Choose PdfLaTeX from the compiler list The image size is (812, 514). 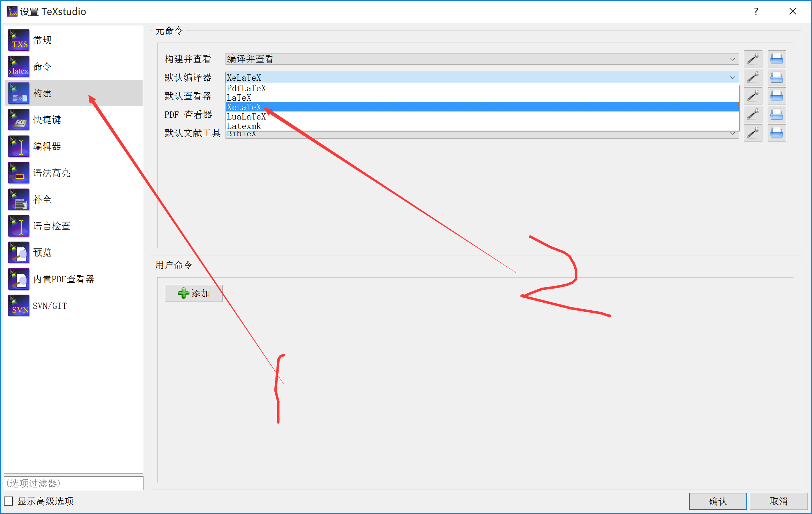pyautogui.click(x=246, y=88)
